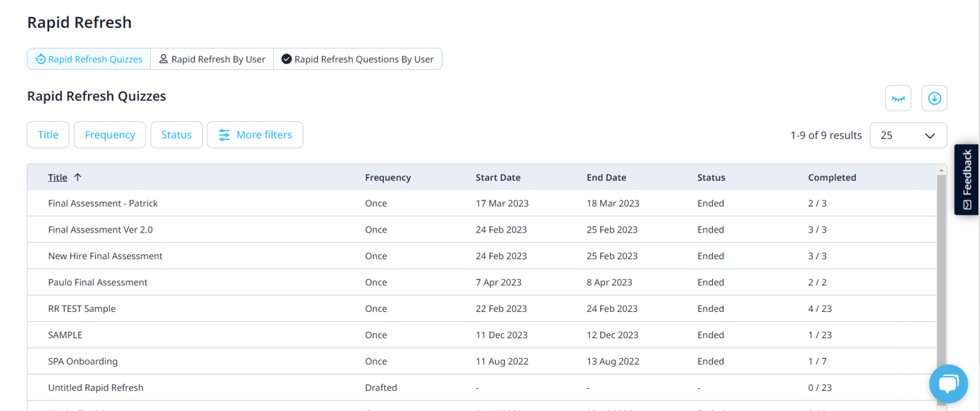The width and height of the screenshot is (980, 411).
Task: Switch to Rapid Refresh Questions By User tab
Action: point(357,59)
